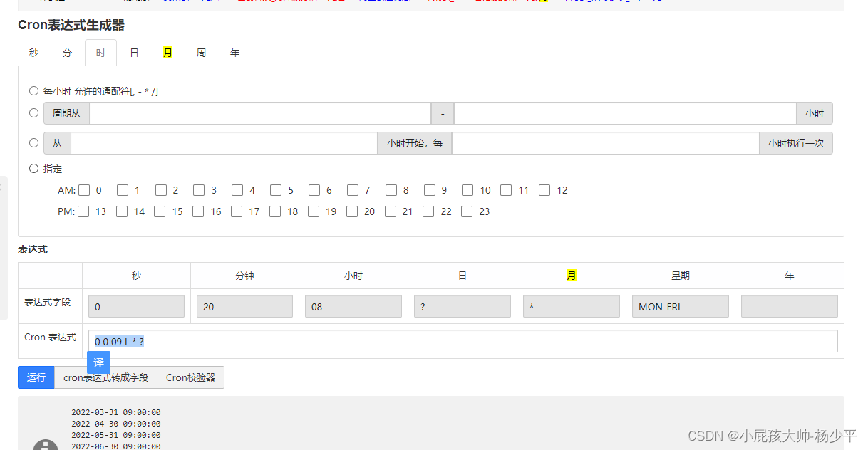Select the 指定 radio option
The image size is (868, 450).
tap(33, 168)
